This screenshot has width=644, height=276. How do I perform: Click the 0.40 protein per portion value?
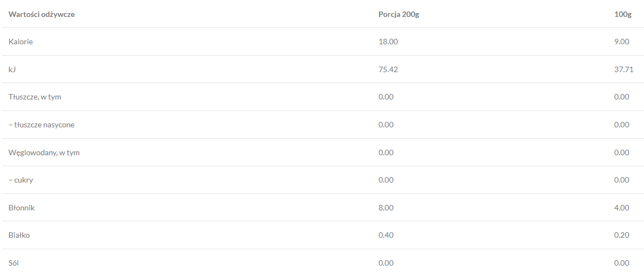pyautogui.click(x=386, y=235)
